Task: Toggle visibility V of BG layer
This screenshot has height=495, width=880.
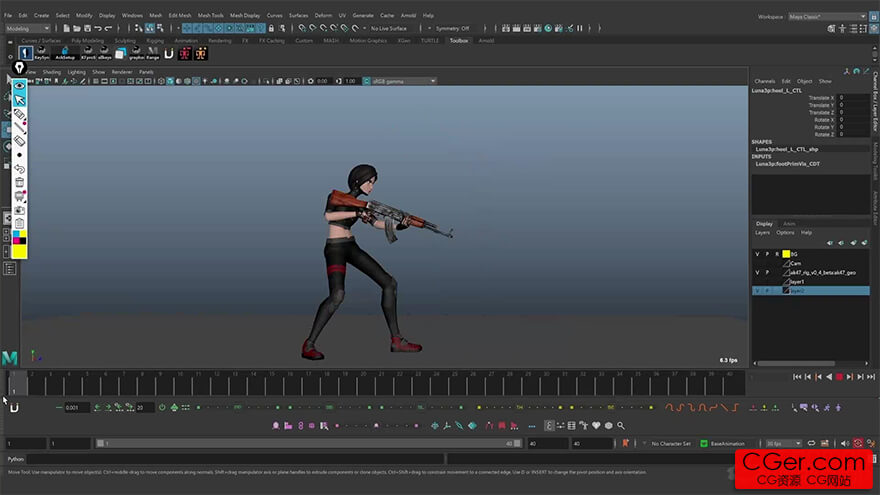Action: coord(757,254)
